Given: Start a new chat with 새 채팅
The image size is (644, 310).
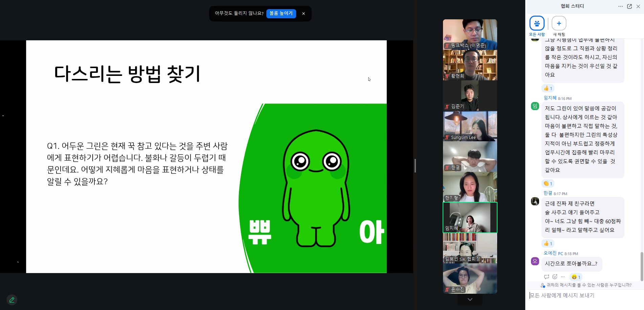Looking at the screenshot, I should pos(559,23).
